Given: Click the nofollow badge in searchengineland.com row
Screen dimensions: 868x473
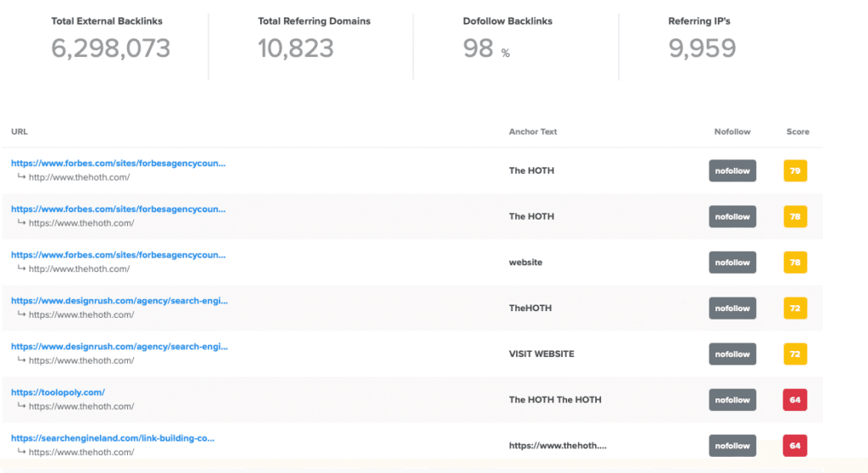Looking at the screenshot, I should click(x=732, y=445).
